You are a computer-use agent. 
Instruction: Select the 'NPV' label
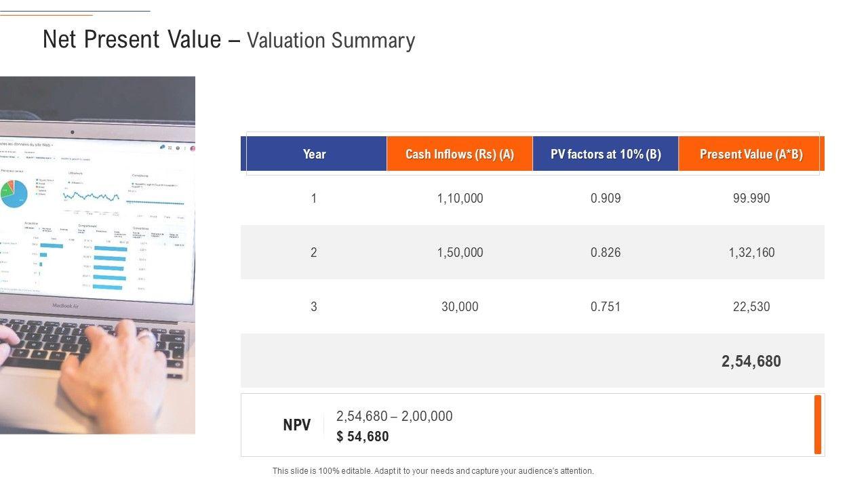296,425
